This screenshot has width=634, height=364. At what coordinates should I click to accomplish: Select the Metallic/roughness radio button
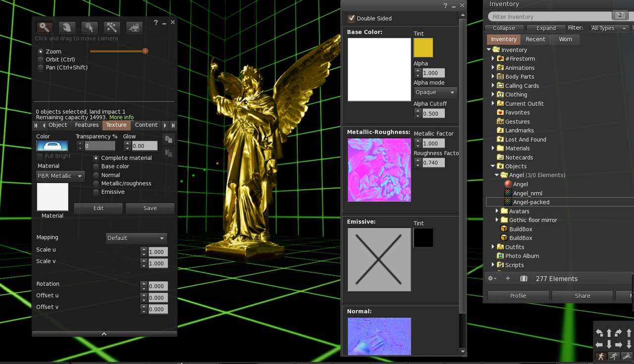click(96, 183)
